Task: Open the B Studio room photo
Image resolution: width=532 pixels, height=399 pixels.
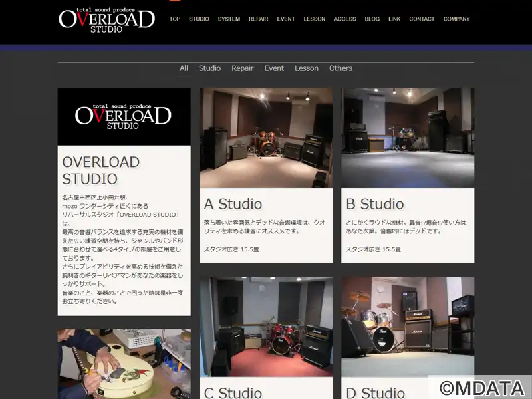Action: click(408, 138)
